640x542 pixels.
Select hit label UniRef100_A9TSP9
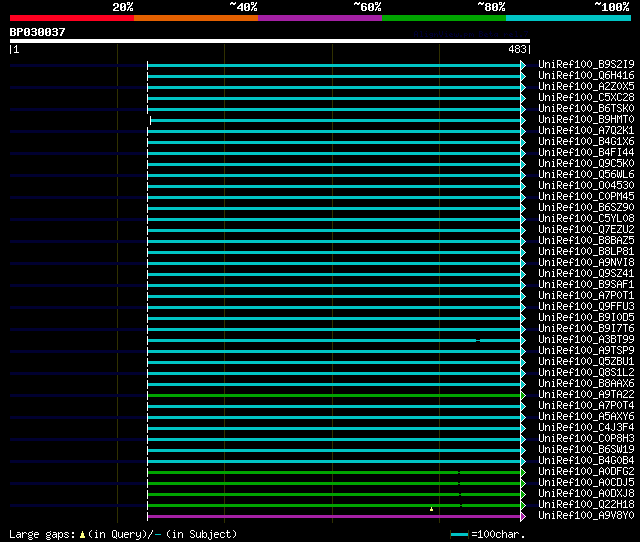(x=586, y=351)
